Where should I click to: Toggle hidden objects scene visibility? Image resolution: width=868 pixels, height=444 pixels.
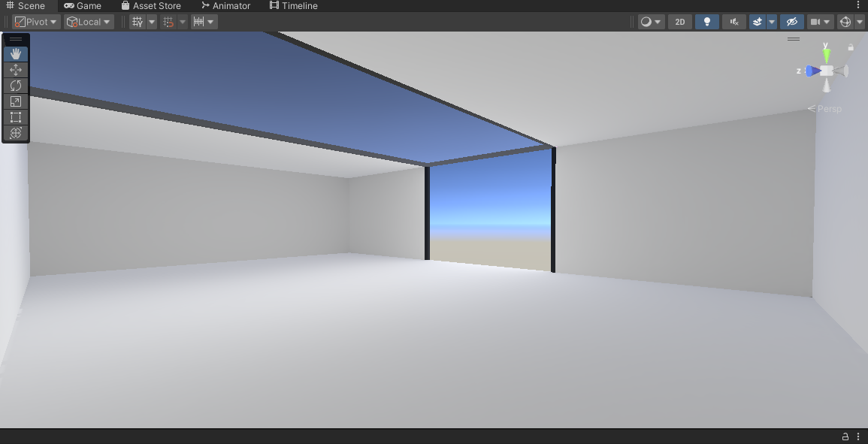791,22
